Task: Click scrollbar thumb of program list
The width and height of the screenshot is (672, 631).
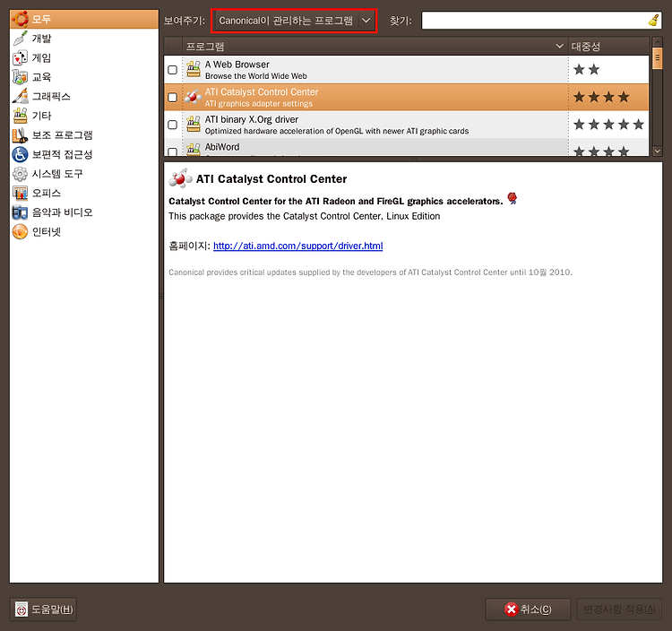Action: 657,58
